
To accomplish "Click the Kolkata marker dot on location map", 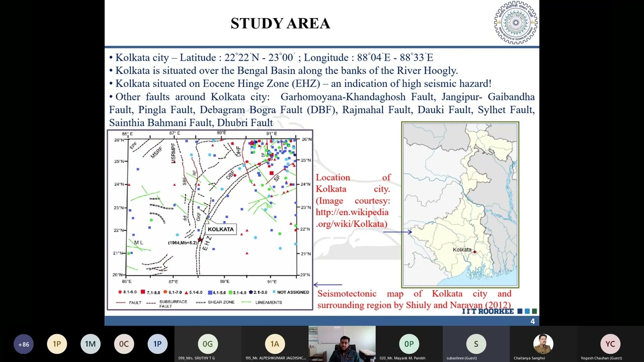I will pos(474,252).
